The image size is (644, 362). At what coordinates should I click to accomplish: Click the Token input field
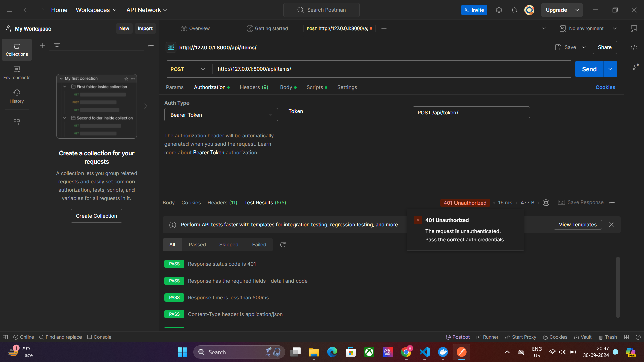pyautogui.click(x=471, y=113)
